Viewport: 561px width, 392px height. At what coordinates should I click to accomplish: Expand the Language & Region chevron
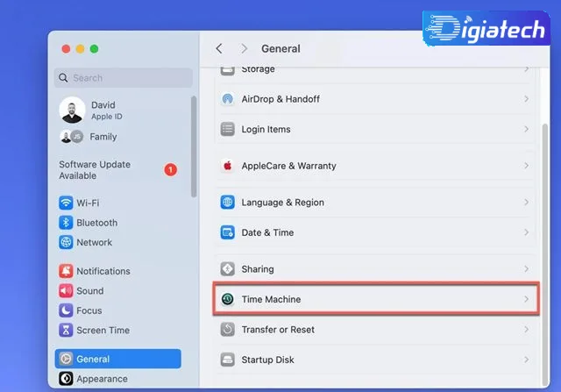point(526,202)
